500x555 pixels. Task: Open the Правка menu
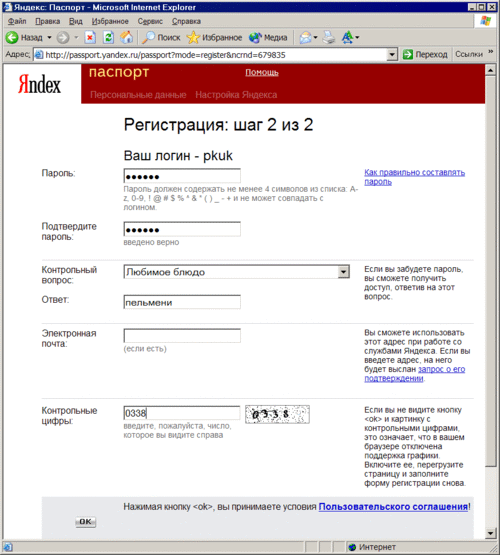[x=47, y=21]
